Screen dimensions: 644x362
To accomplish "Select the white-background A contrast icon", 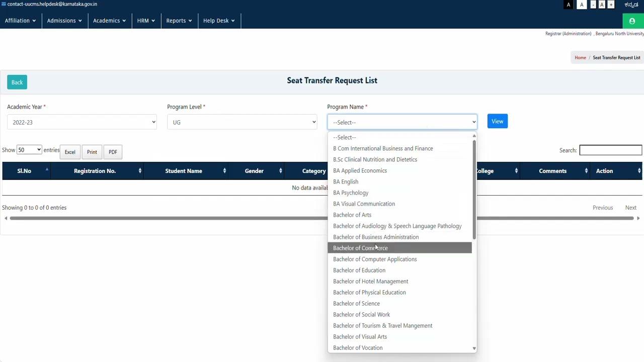I will [582, 5].
